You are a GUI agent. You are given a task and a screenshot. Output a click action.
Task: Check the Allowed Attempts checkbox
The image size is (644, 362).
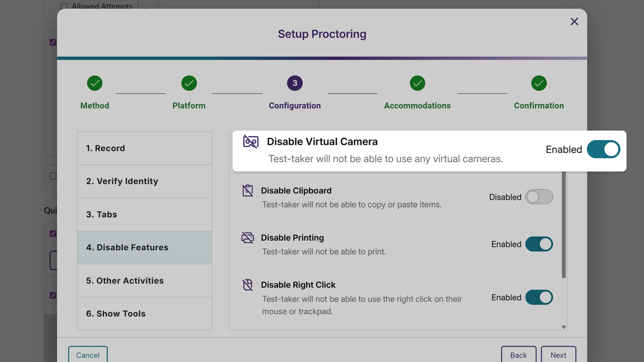64,6
